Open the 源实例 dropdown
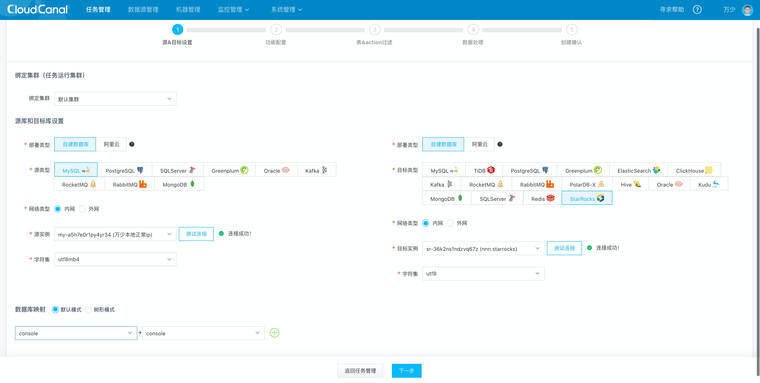The image size is (760, 383). click(x=115, y=234)
